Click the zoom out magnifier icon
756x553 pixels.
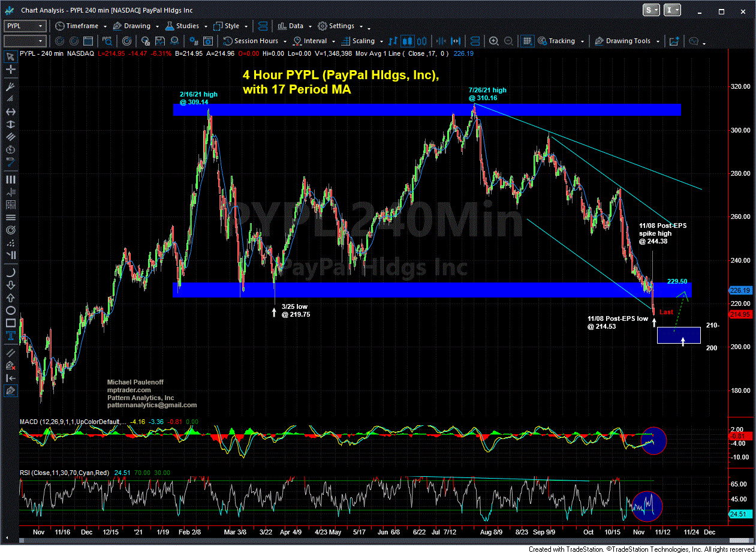[x=508, y=41]
